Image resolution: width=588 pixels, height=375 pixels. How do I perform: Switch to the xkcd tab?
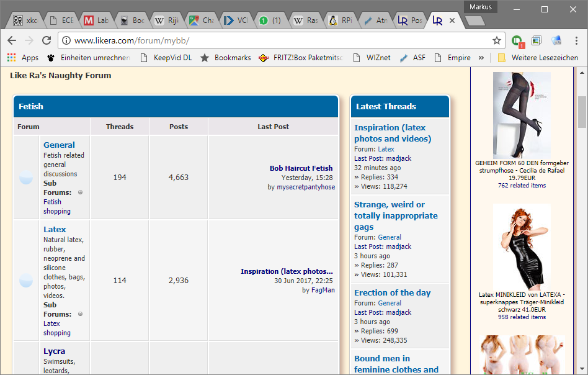(26, 20)
